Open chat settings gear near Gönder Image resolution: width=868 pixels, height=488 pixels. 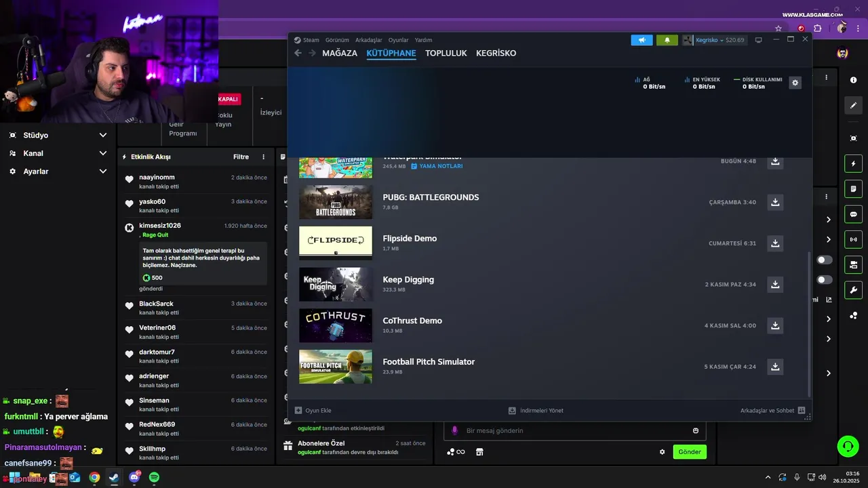[x=663, y=452]
